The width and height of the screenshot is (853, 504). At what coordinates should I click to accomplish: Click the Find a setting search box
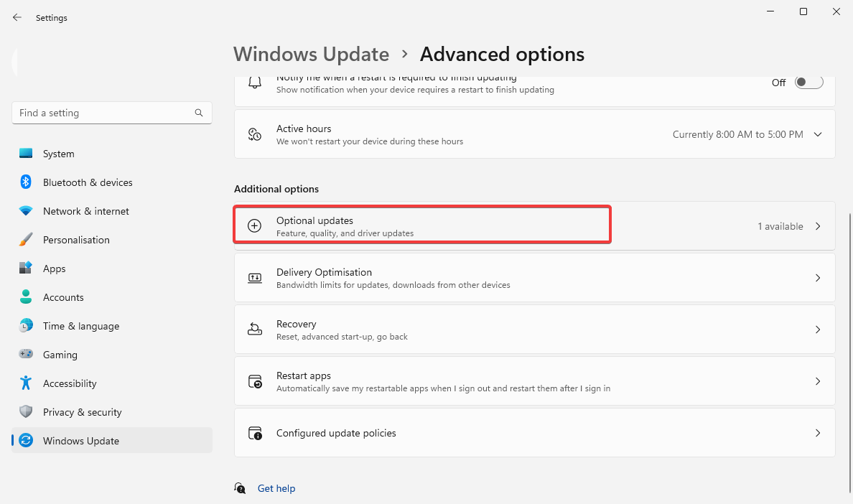pyautogui.click(x=111, y=113)
